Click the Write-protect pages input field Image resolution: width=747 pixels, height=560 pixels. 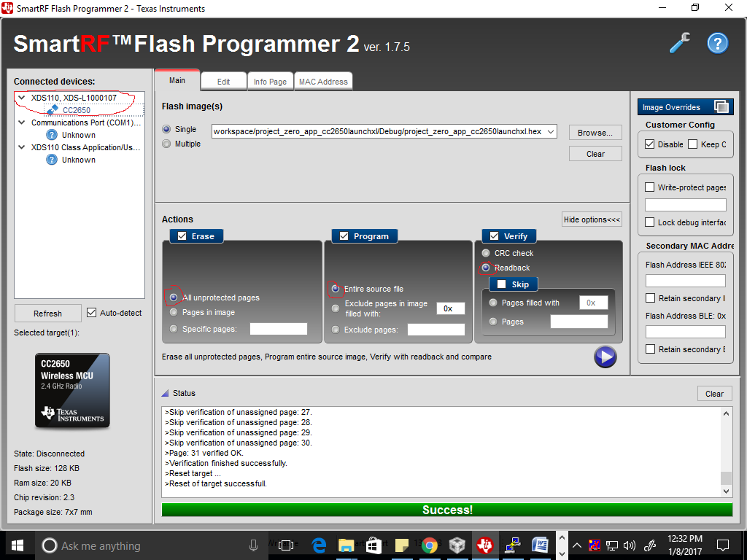point(686,205)
